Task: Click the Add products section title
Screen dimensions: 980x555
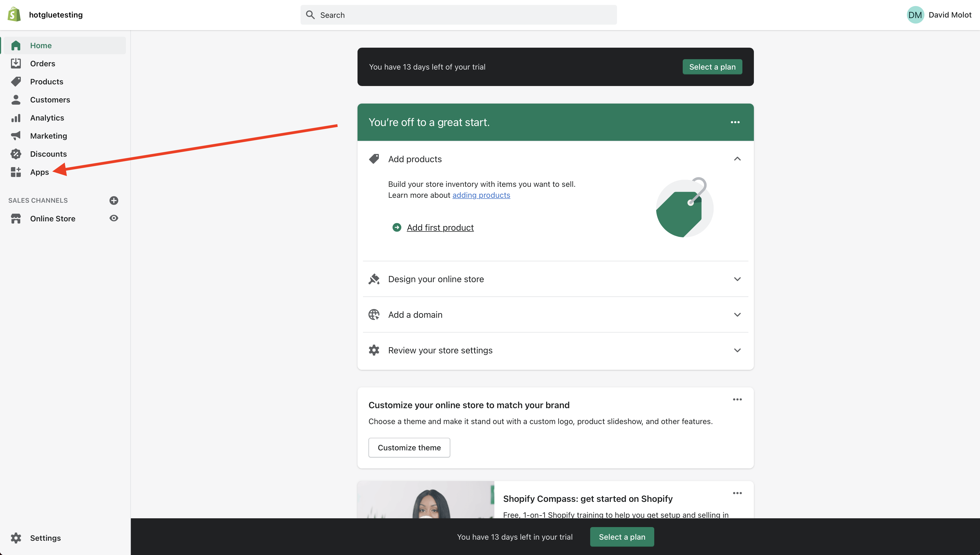Action: pyautogui.click(x=415, y=159)
